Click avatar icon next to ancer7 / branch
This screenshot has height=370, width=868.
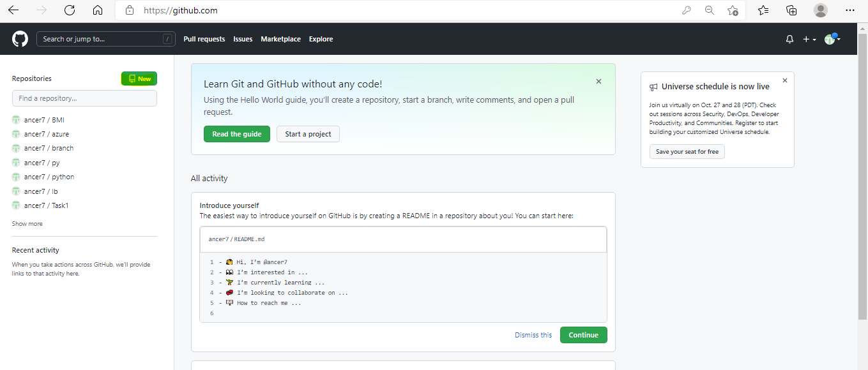coord(16,148)
